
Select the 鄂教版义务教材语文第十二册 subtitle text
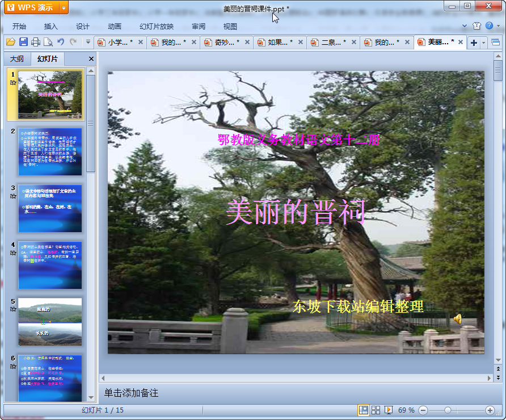[x=298, y=140]
